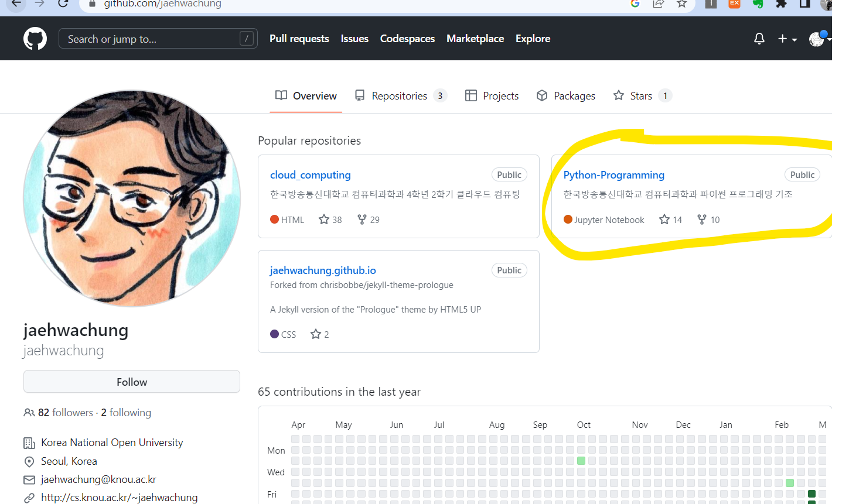Click the Evernote extension icon
Screen dimensions: 849x504
758,4
